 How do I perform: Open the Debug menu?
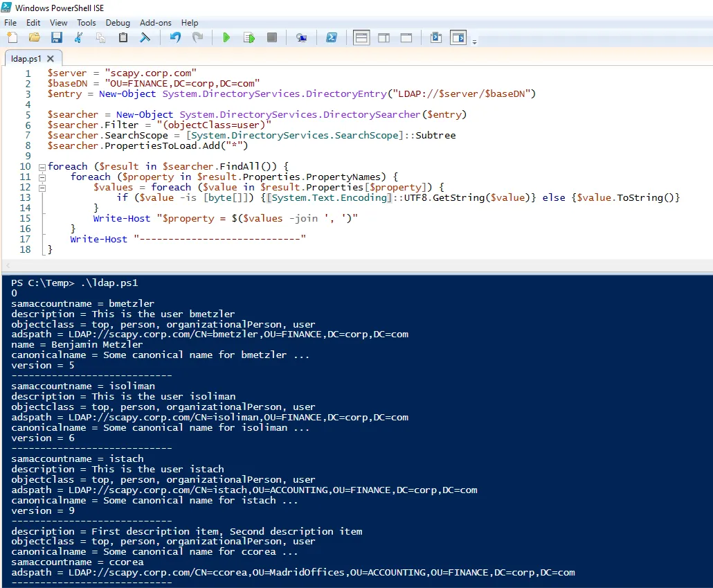pos(118,23)
